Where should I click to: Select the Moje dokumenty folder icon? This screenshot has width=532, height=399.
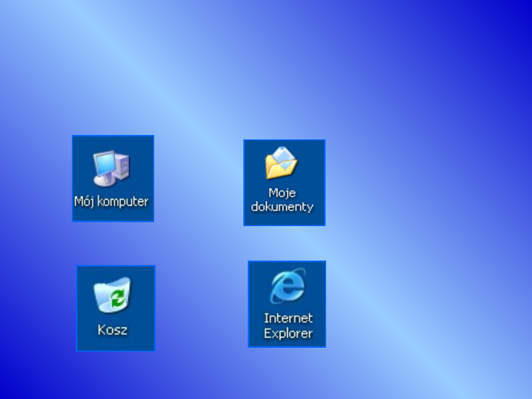[281, 163]
